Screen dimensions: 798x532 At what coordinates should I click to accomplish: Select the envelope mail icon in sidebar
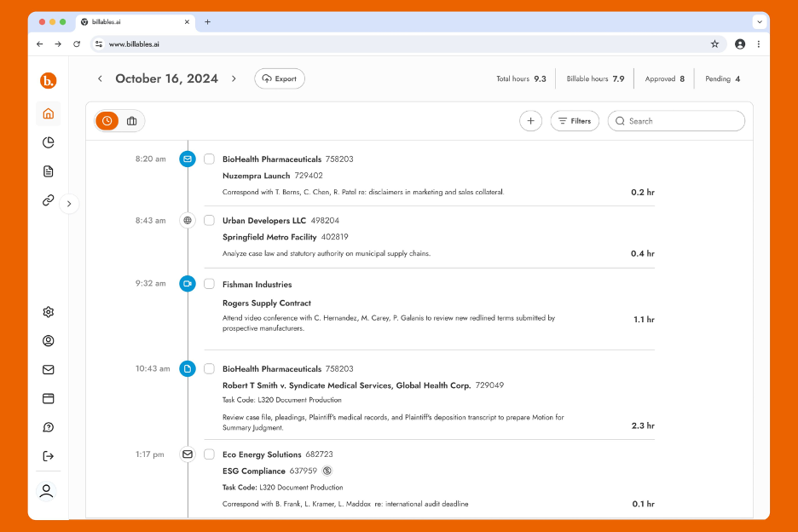[x=48, y=369]
